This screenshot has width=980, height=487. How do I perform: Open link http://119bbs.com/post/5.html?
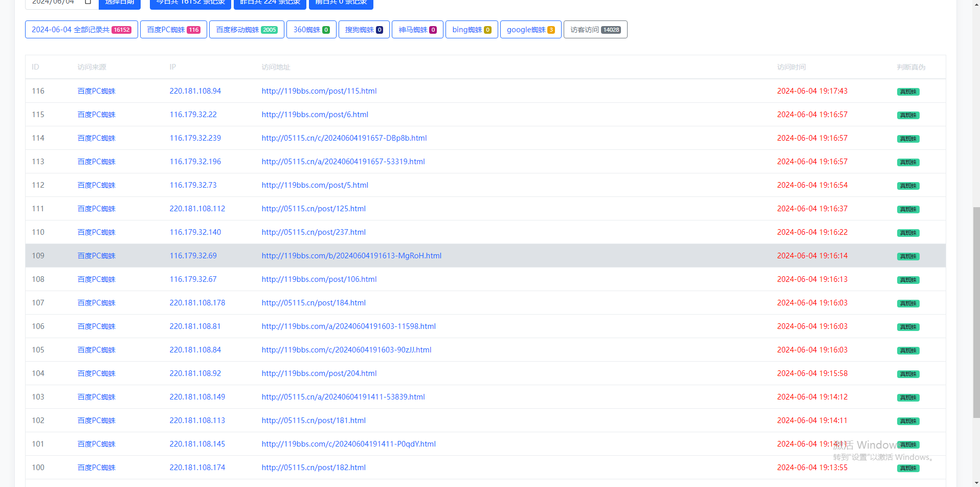tap(315, 185)
